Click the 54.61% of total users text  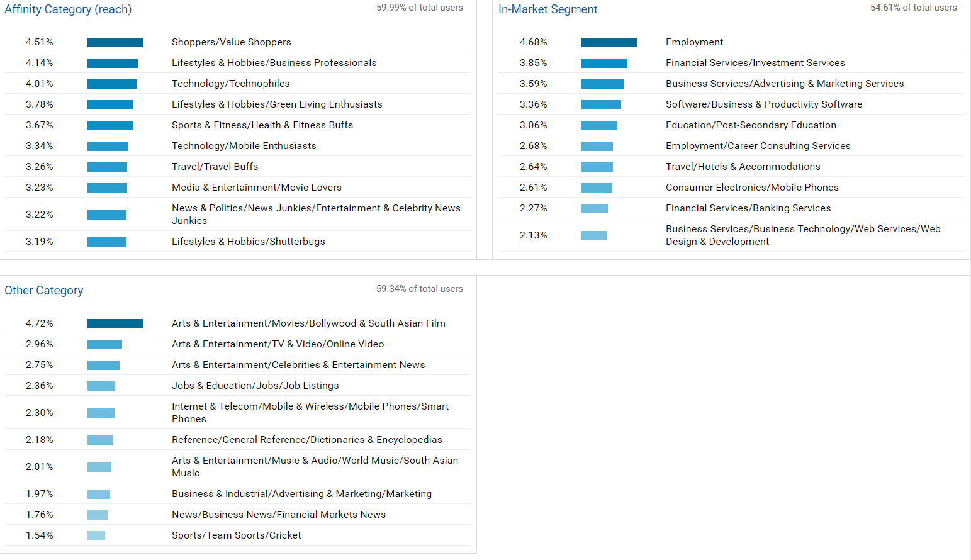coord(914,8)
